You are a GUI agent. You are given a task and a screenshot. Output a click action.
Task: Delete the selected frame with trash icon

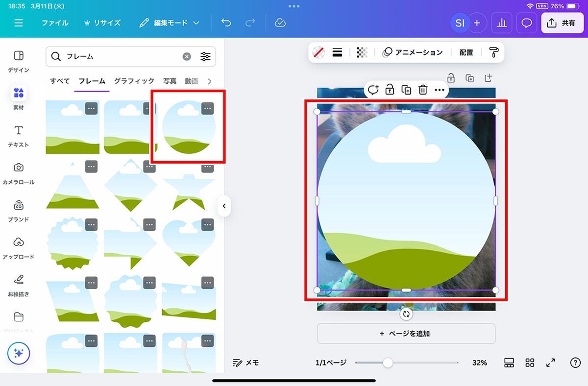pyautogui.click(x=423, y=90)
